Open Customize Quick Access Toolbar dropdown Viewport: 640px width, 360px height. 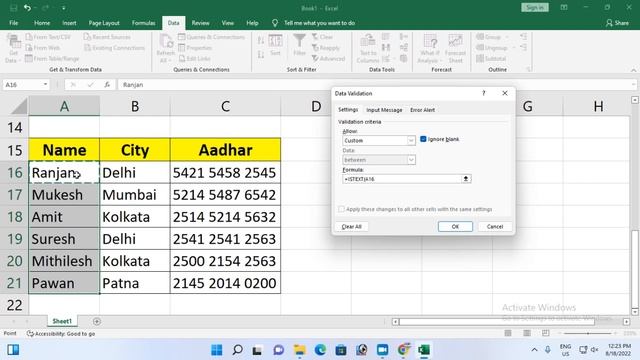pos(64,8)
